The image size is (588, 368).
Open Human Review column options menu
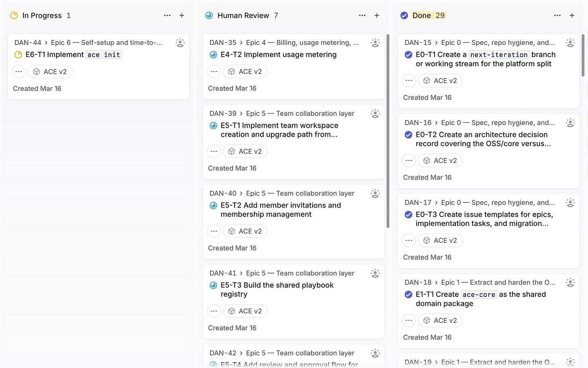click(362, 15)
